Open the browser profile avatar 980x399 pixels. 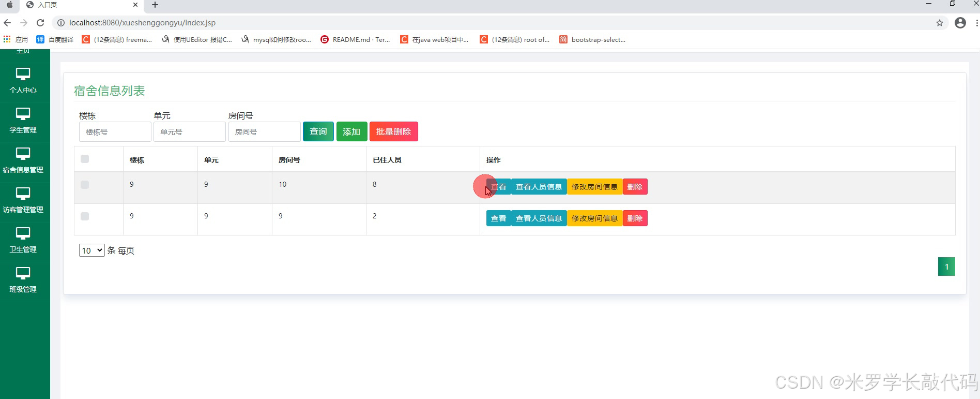(960, 23)
